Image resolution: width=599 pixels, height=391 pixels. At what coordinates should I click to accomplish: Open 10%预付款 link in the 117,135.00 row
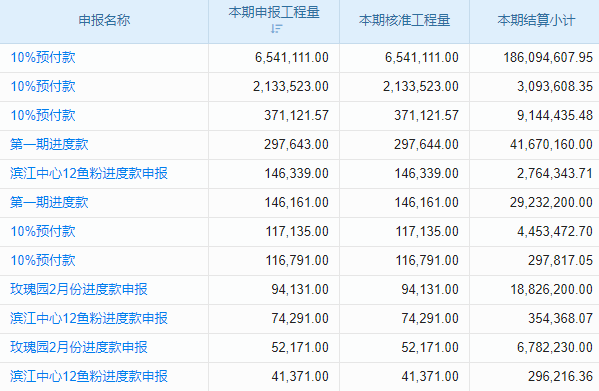click(x=43, y=231)
